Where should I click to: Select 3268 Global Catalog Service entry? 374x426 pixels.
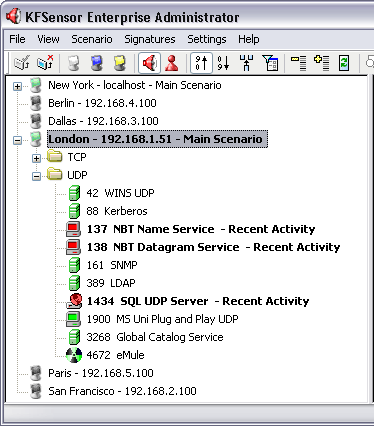(x=155, y=337)
